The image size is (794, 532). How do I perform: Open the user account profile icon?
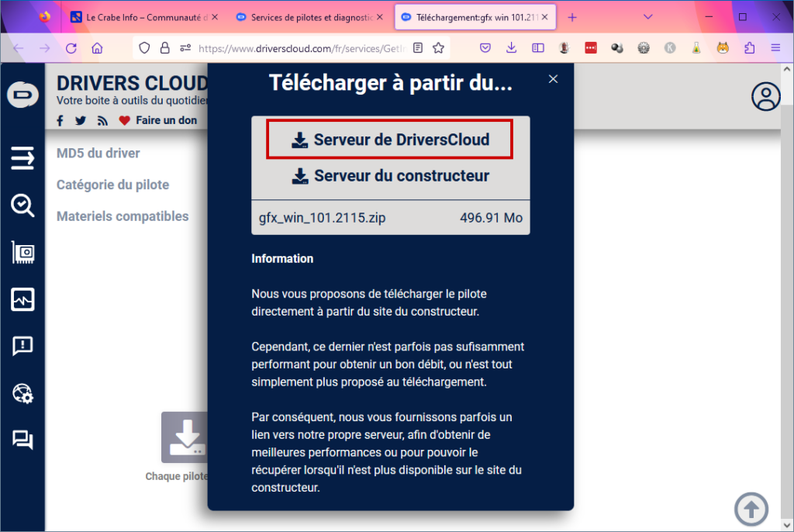click(x=765, y=96)
